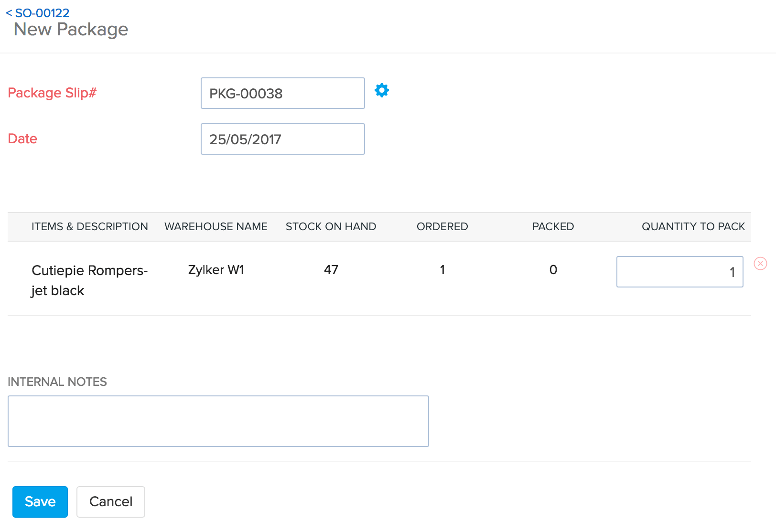776x532 pixels.
Task: Select the Date field showing 25/05/2017
Action: point(282,139)
